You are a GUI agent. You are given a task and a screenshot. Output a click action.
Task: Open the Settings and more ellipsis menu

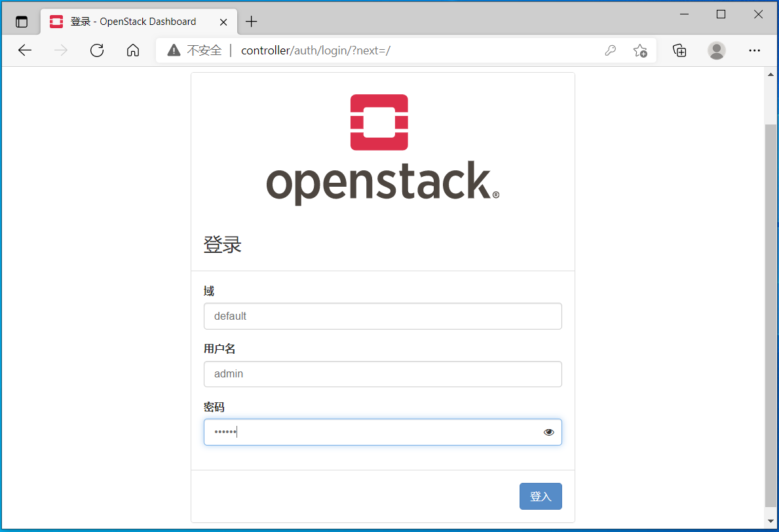coord(754,50)
